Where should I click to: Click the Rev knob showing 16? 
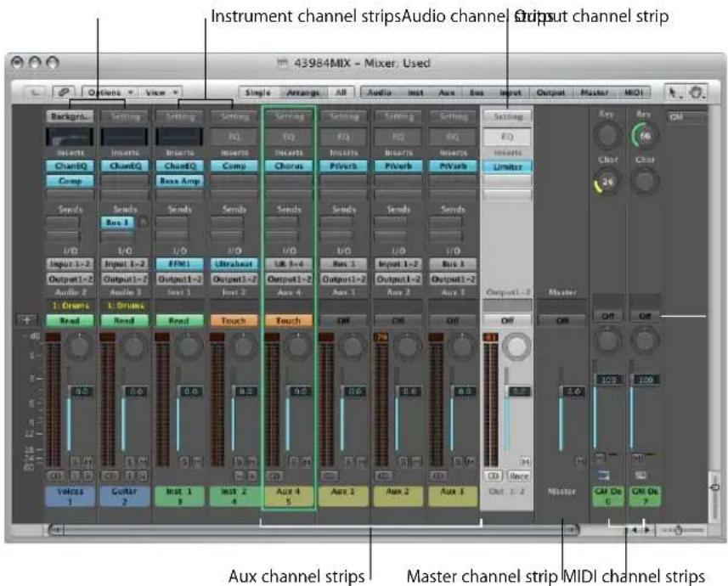pos(645,136)
